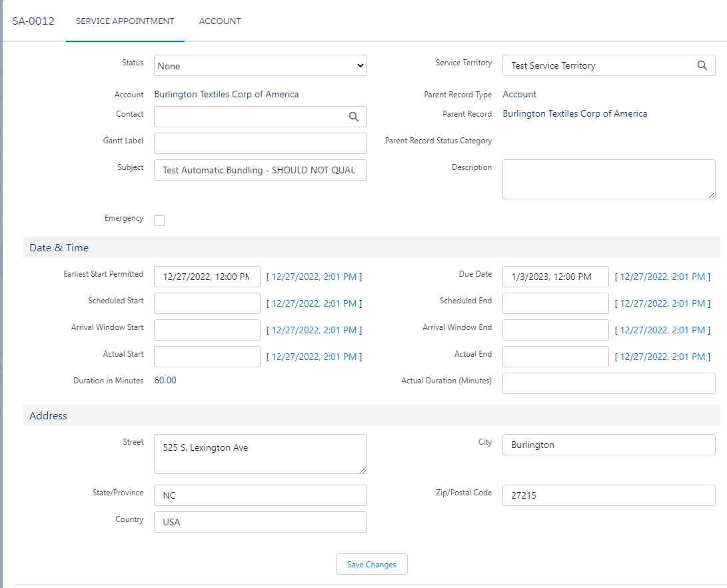Click the timestamp link beside Earliest Start Permitted

[x=315, y=276]
